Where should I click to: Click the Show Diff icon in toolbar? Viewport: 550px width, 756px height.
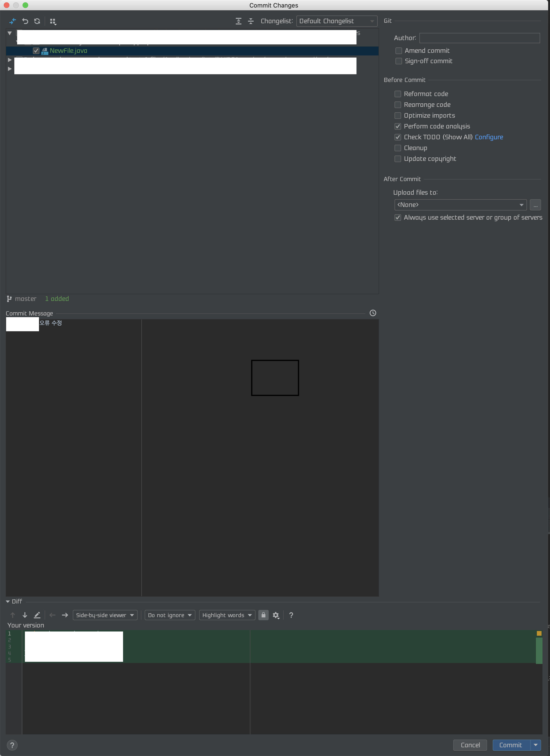(x=13, y=21)
